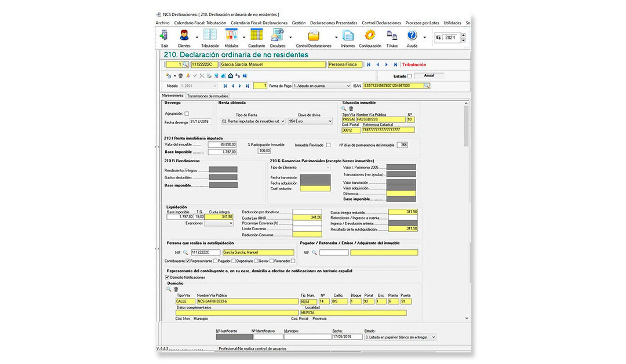Screen dimensions: 626x364
Task: Open the Procesos por Lotes menu
Action: (x=422, y=23)
